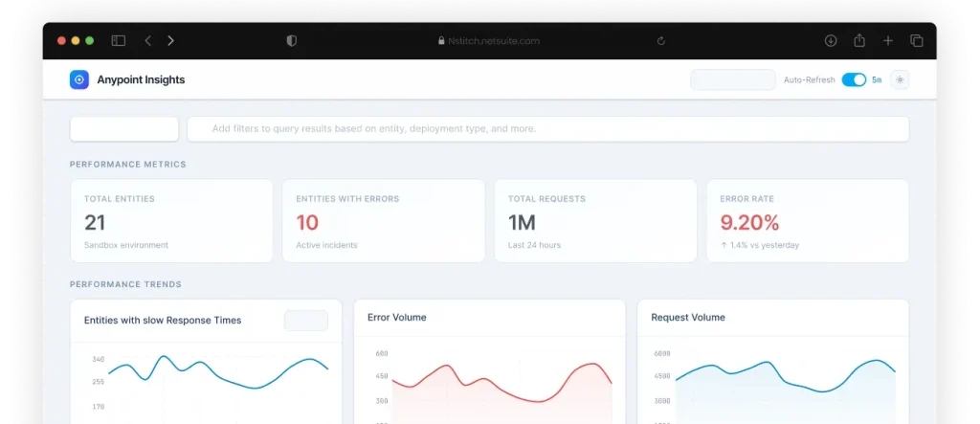Click the red value 10

(x=307, y=223)
